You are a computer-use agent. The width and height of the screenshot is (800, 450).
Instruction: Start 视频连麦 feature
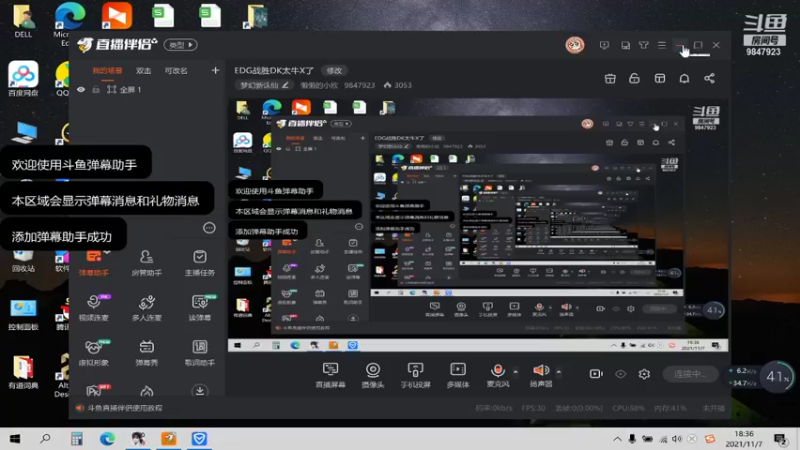point(94,308)
